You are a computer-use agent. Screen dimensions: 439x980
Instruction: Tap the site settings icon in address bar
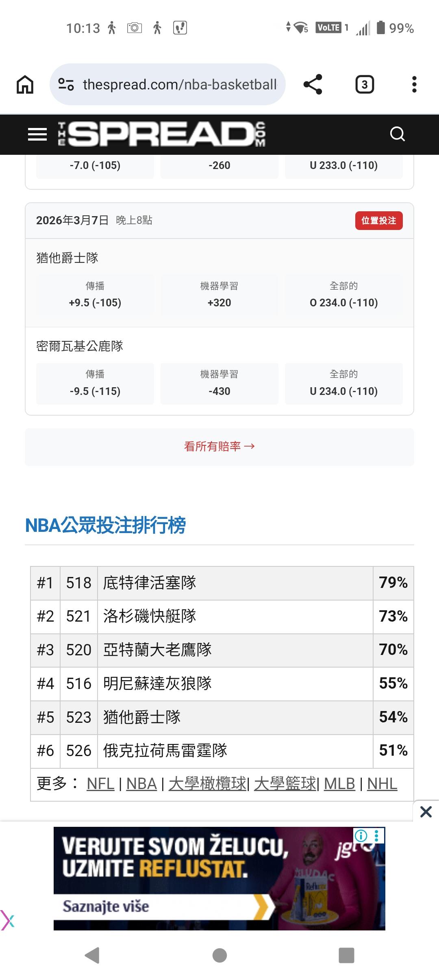click(x=66, y=85)
